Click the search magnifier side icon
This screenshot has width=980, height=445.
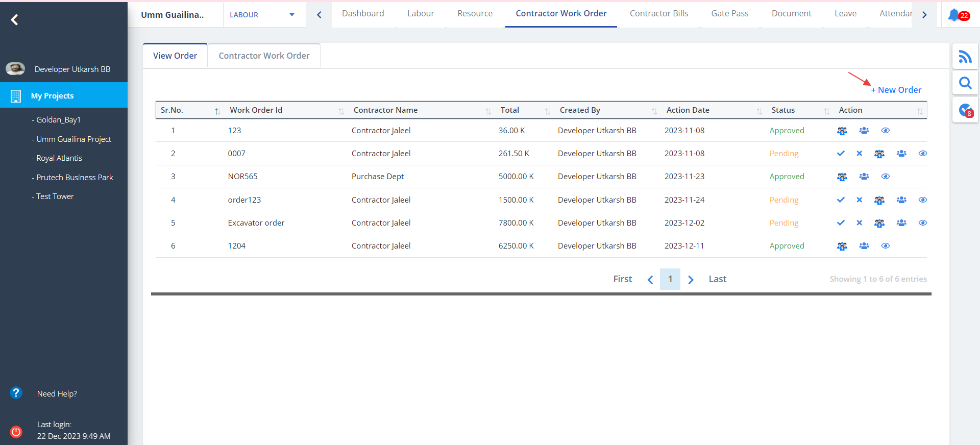(x=965, y=83)
